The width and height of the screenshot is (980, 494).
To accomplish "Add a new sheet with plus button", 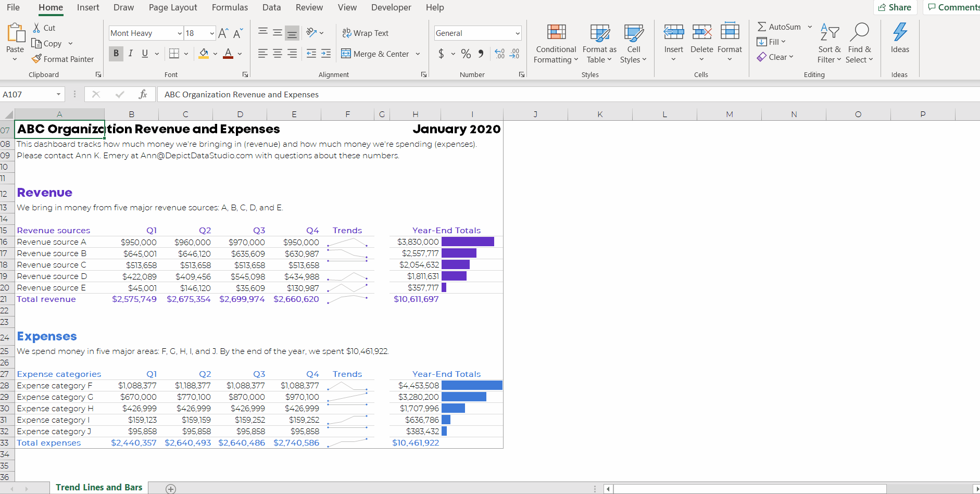I will point(171,489).
